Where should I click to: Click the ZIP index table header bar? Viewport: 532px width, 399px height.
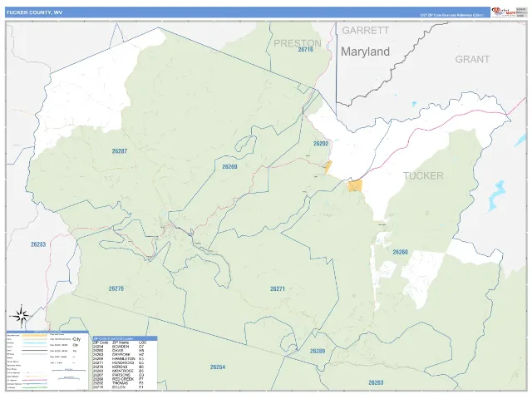[125, 338]
